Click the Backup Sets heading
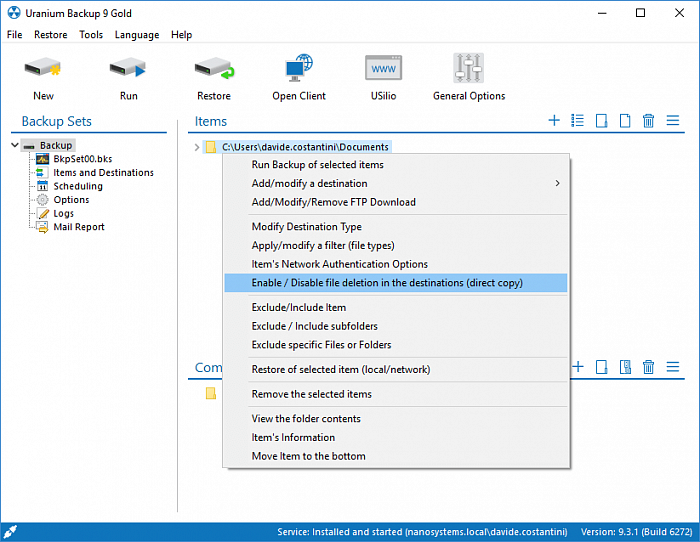Screen dimensions: 700x542 tap(57, 121)
